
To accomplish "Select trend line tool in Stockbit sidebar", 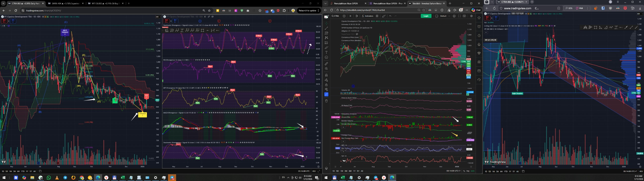I will click(x=326, y=28).
